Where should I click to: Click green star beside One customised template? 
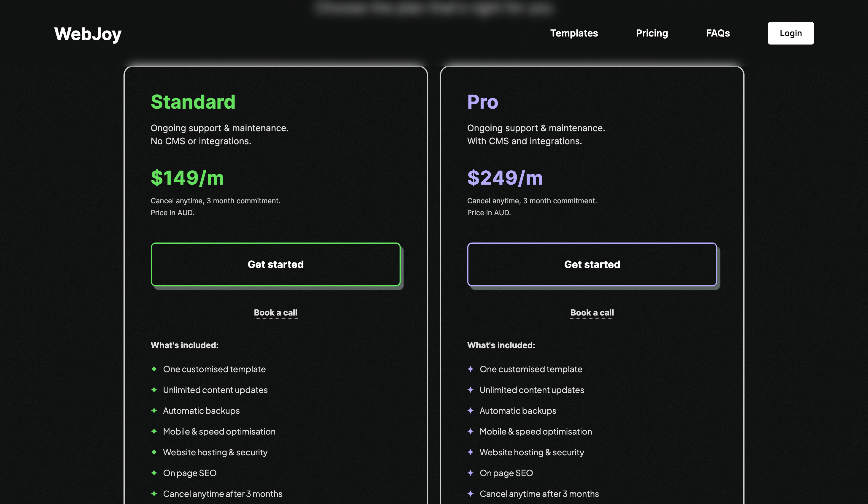(x=154, y=369)
